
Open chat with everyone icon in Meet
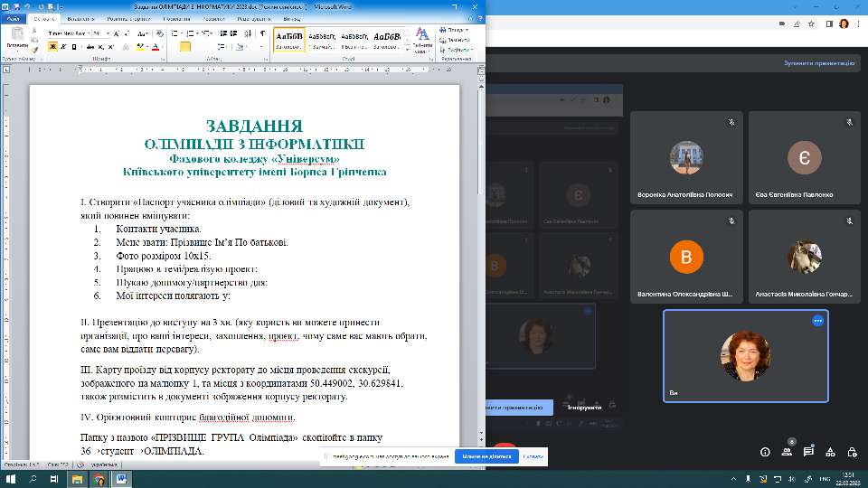click(x=808, y=452)
